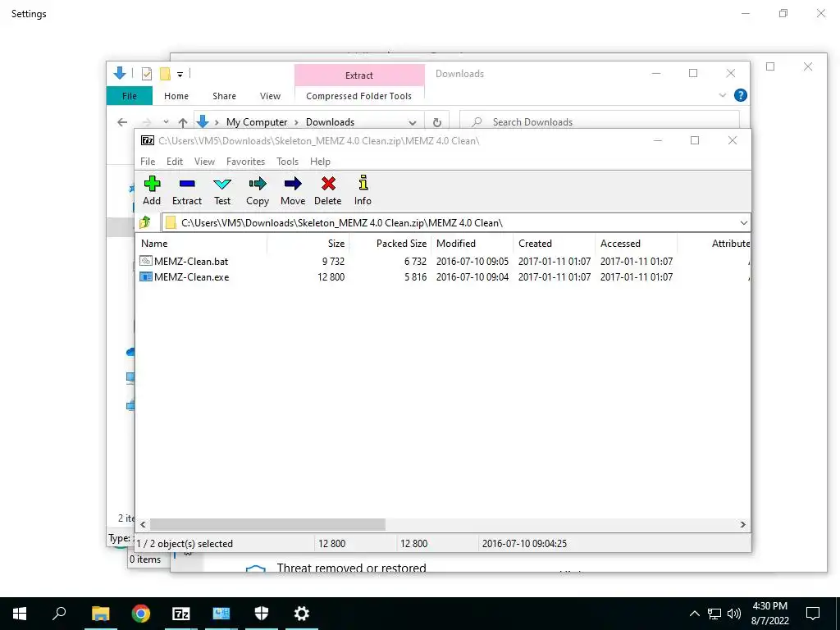Open the Tools menu
840x630 pixels.
[287, 162]
